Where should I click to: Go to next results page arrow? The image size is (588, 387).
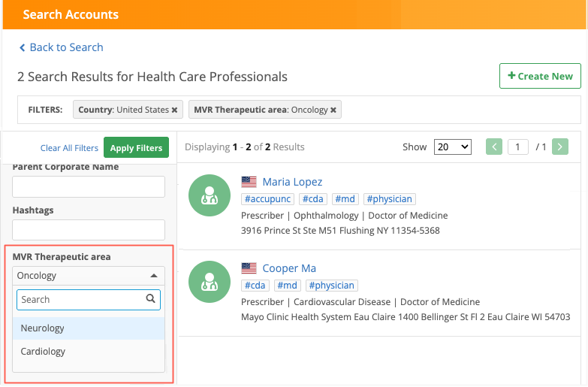coord(560,147)
